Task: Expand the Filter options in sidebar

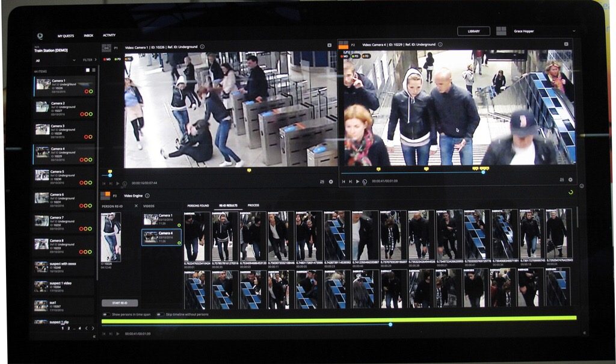Action: point(89,60)
